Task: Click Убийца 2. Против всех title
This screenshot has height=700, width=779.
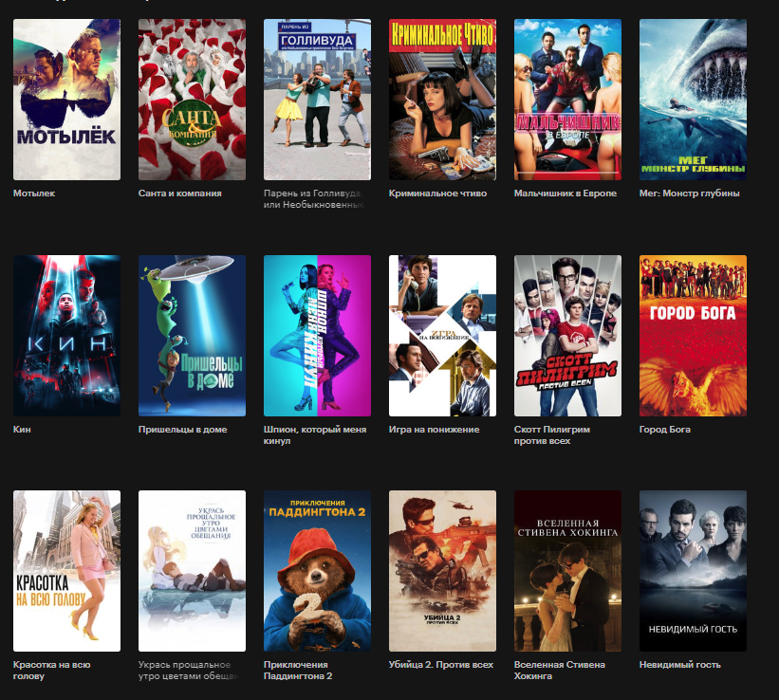Action: pyautogui.click(x=441, y=665)
